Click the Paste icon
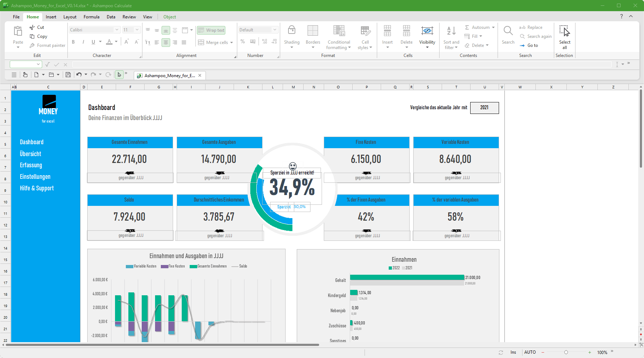The width and height of the screenshot is (644, 358). click(18, 31)
